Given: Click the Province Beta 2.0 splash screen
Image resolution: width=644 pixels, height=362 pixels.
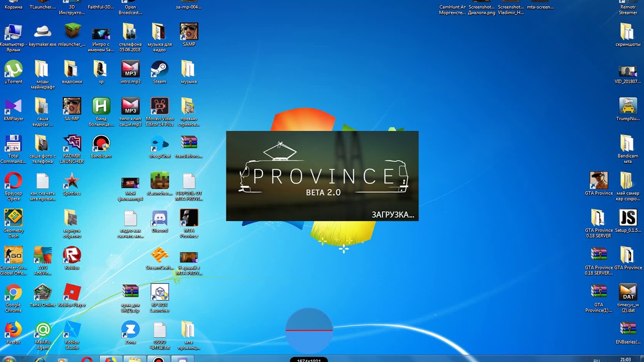Looking at the screenshot, I should click(x=322, y=176).
